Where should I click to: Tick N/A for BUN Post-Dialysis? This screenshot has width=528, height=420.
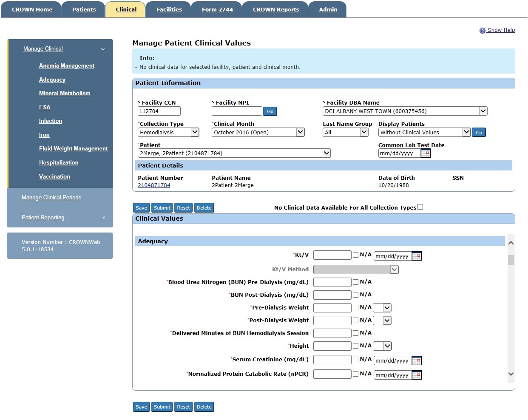(x=355, y=295)
